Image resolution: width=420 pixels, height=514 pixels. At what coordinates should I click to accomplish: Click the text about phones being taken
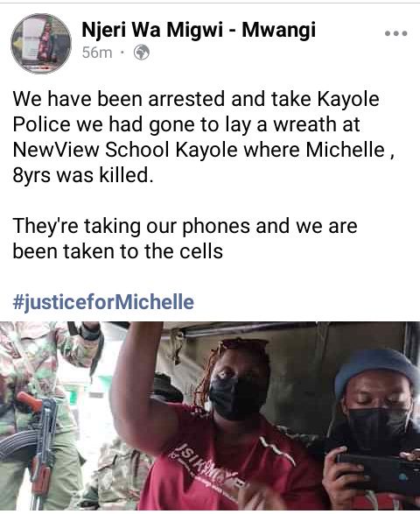click(x=185, y=239)
